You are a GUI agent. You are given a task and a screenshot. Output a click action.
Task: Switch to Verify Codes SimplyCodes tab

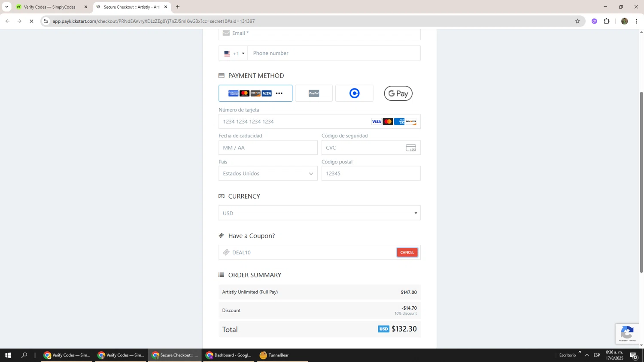pyautogui.click(x=50, y=7)
